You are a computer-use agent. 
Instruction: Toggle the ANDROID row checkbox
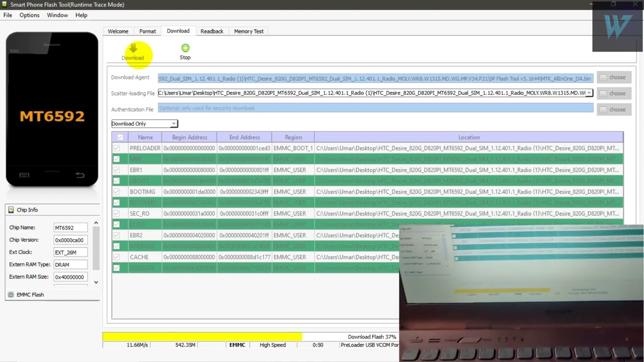click(117, 246)
